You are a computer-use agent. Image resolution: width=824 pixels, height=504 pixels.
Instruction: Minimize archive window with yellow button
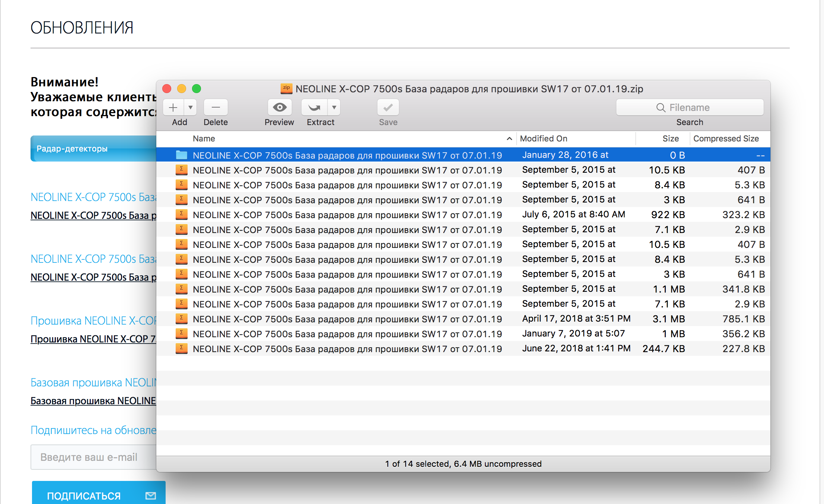coord(182,89)
